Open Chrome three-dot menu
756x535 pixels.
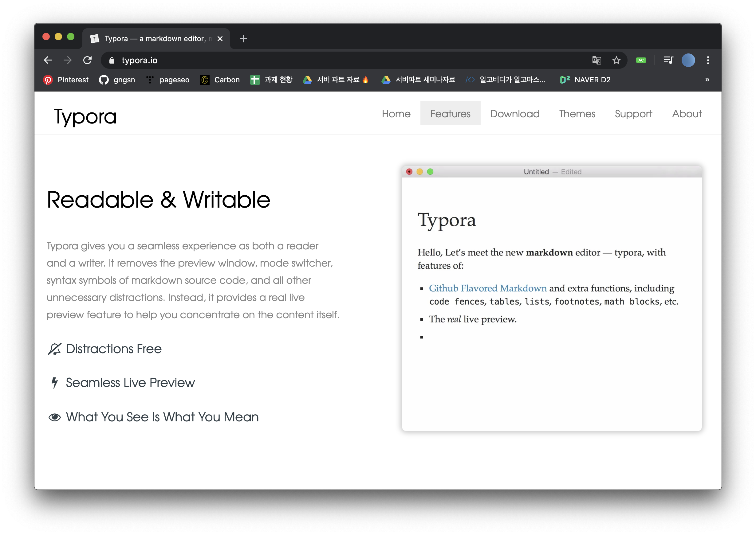pos(708,60)
